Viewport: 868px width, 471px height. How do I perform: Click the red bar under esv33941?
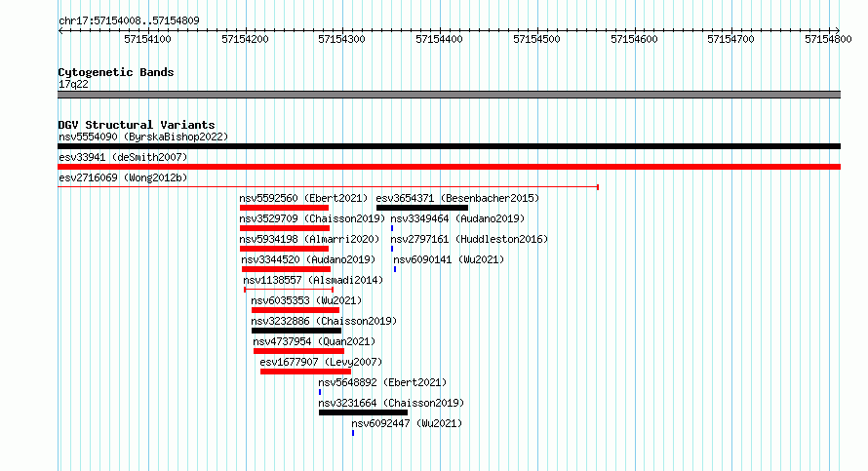tap(449, 167)
